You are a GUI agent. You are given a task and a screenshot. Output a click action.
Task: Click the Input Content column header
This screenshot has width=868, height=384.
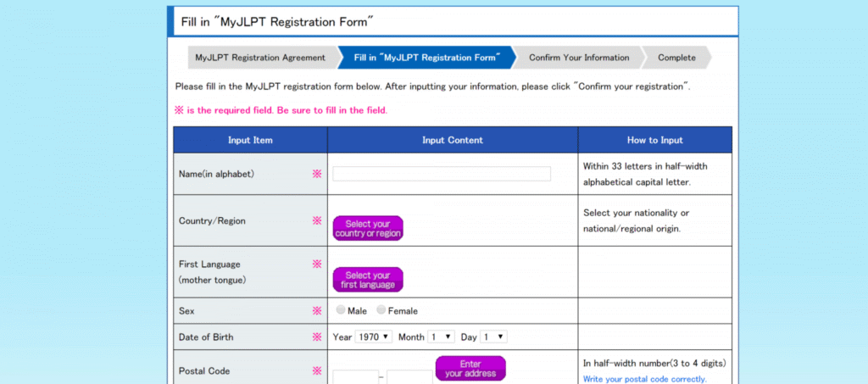453,140
